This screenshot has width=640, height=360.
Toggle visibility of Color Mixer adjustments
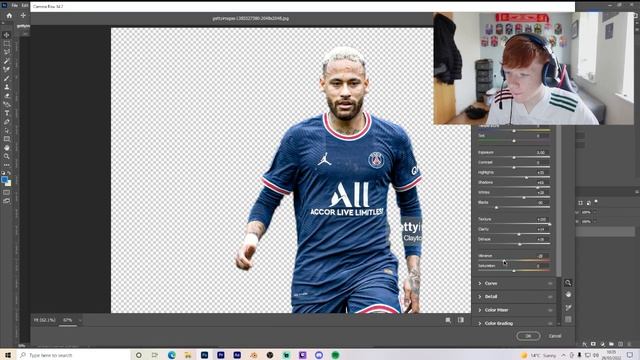coord(550,310)
